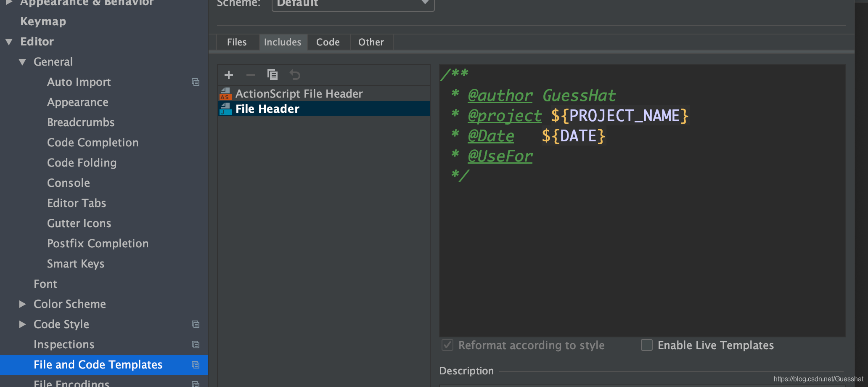Image resolution: width=868 pixels, height=387 pixels.
Task: Collapse the Editor tree section
Action: 9,42
